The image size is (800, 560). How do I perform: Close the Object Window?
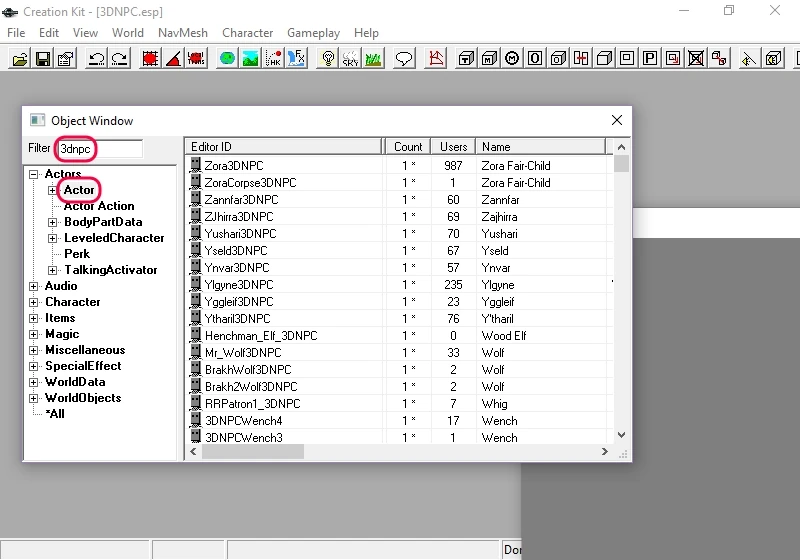(x=617, y=120)
